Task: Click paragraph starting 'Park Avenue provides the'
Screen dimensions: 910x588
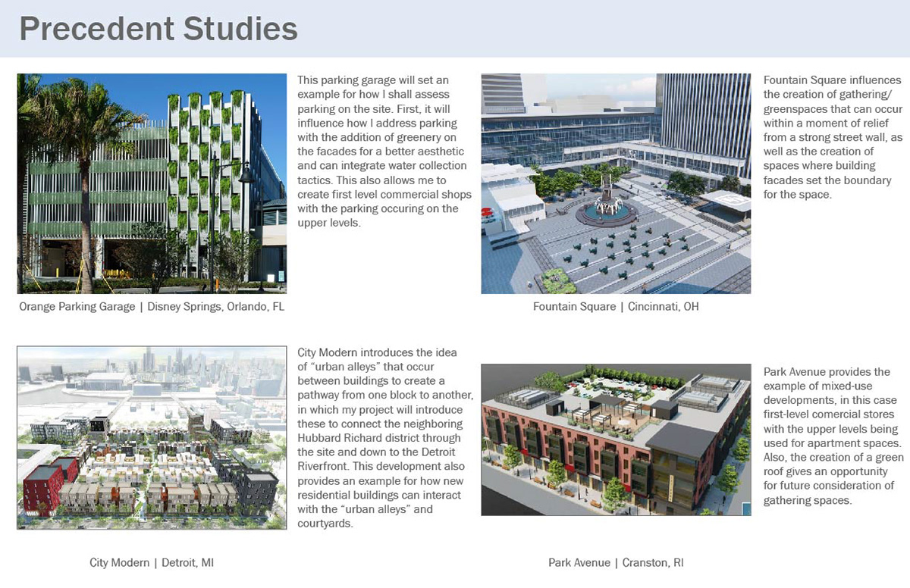Action: pyautogui.click(x=833, y=436)
